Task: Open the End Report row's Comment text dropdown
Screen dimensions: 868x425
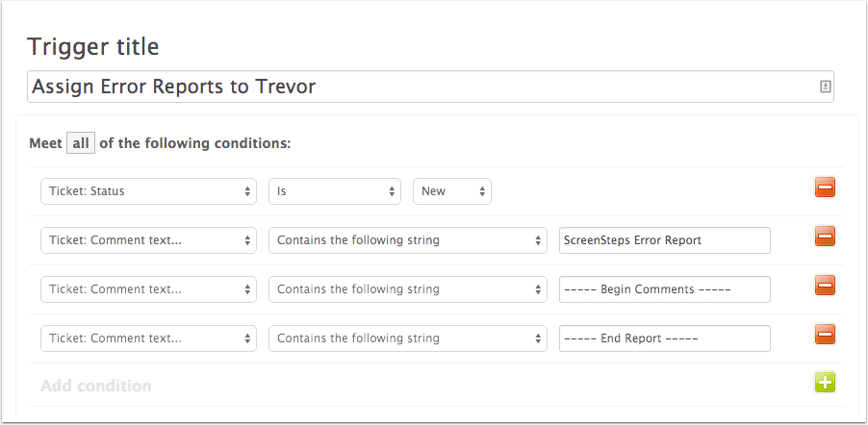Action: point(149,338)
